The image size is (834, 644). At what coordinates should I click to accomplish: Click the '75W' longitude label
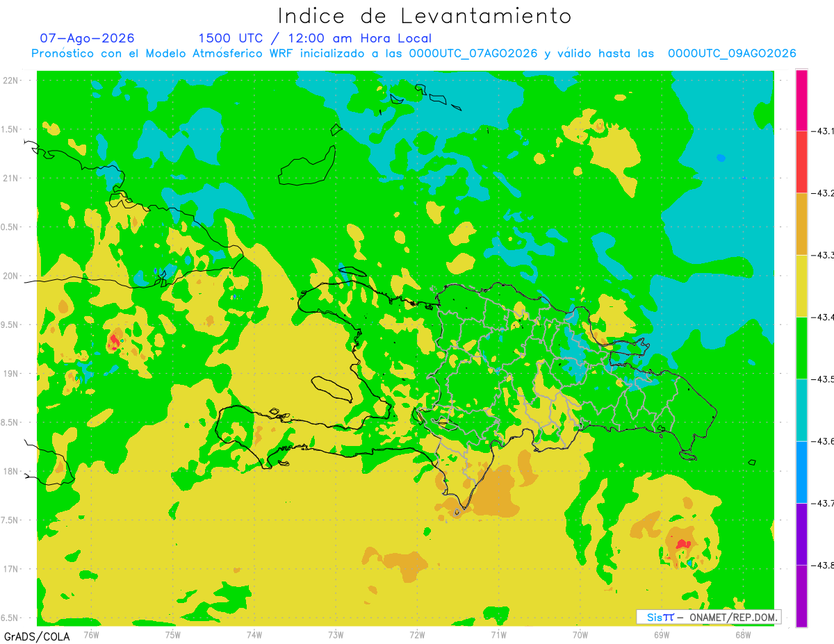click(x=172, y=635)
